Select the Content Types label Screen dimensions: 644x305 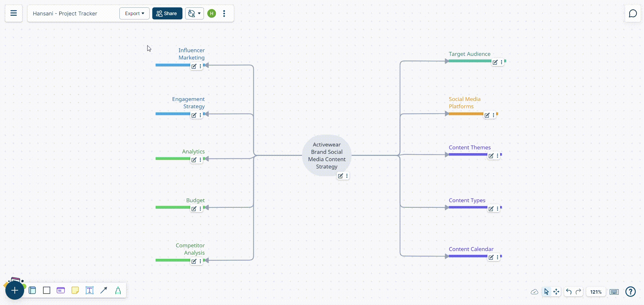pyautogui.click(x=467, y=200)
